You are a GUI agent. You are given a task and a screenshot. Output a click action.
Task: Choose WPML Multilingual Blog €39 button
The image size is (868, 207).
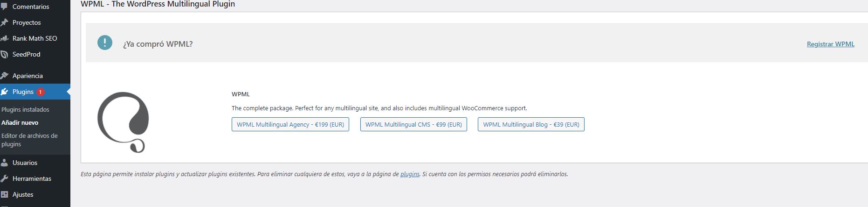531,124
